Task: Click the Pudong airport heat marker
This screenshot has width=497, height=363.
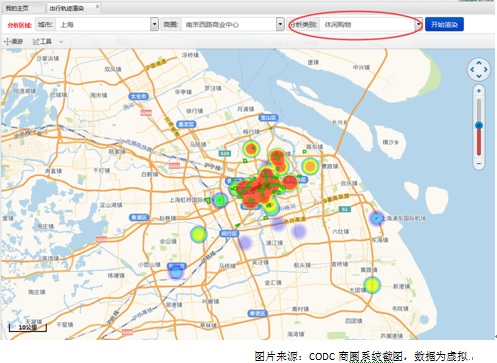Action: 377,218
